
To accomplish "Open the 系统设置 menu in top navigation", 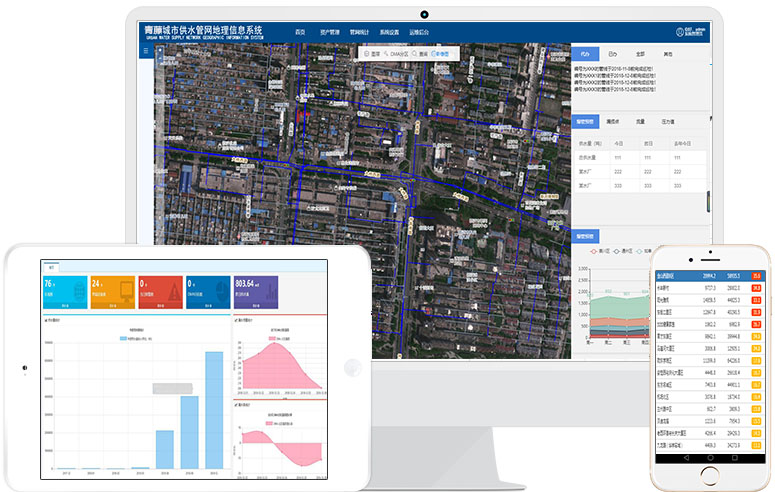I will point(389,32).
